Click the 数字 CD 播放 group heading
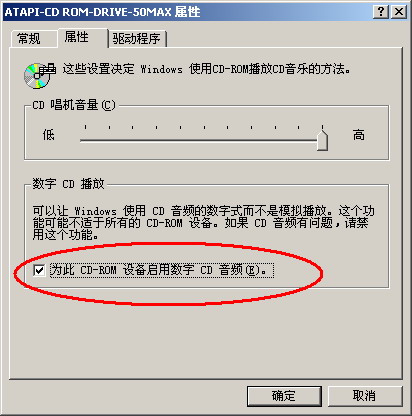The width and height of the screenshot is (412, 416). pyautogui.click(x=68, y=184)
